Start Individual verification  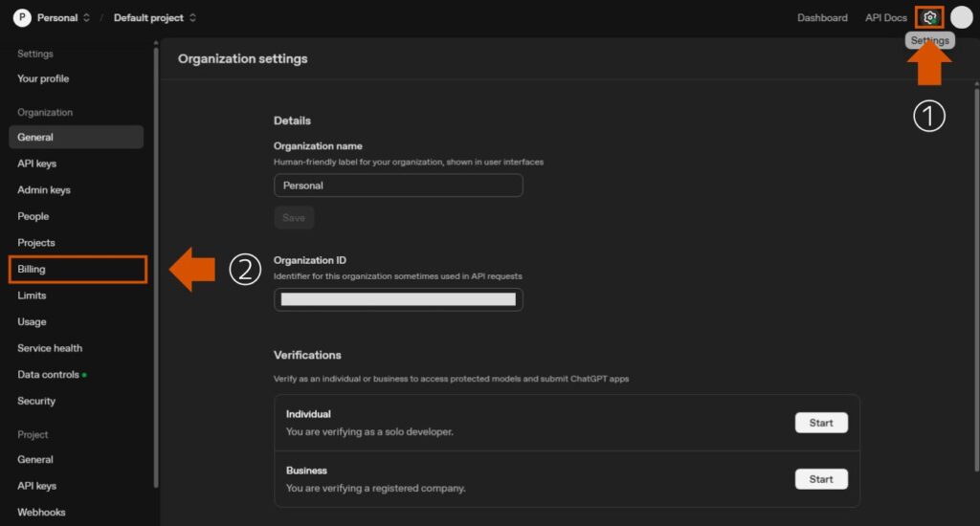tap(821, 423)
